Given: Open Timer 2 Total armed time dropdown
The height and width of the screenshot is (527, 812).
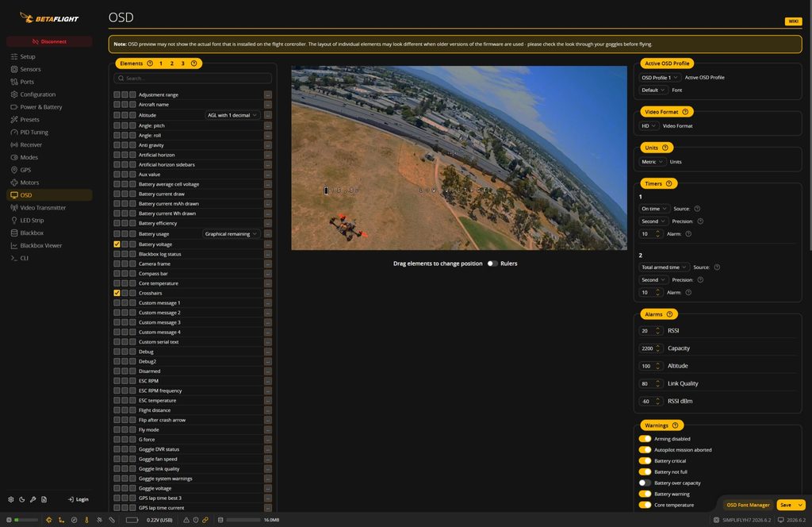Looking at the screenshot, I should (665, 267).
